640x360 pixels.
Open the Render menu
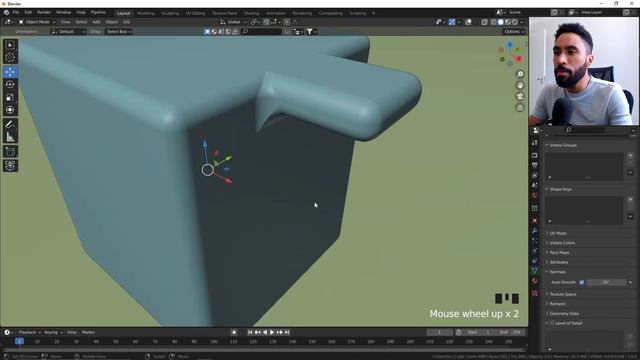(x=44, y=13)
